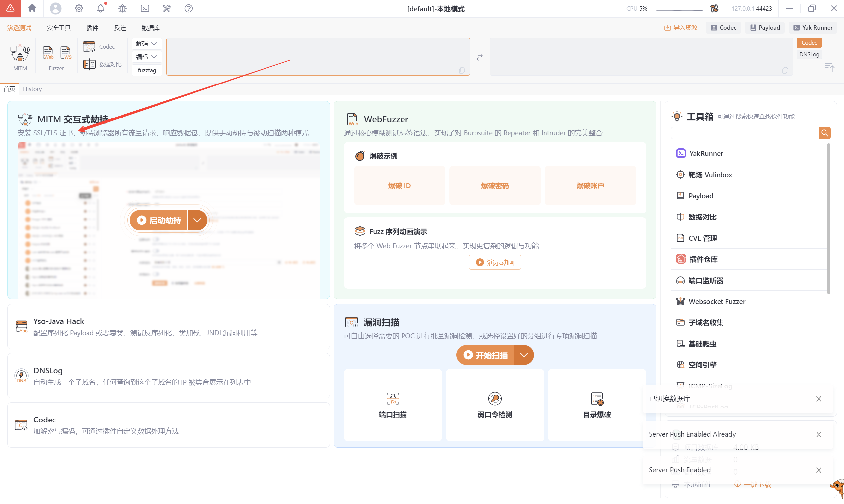The height and width of the screenshot is (504, 844).
Task: Click the home icon in title bar
Action: (32, 8)
